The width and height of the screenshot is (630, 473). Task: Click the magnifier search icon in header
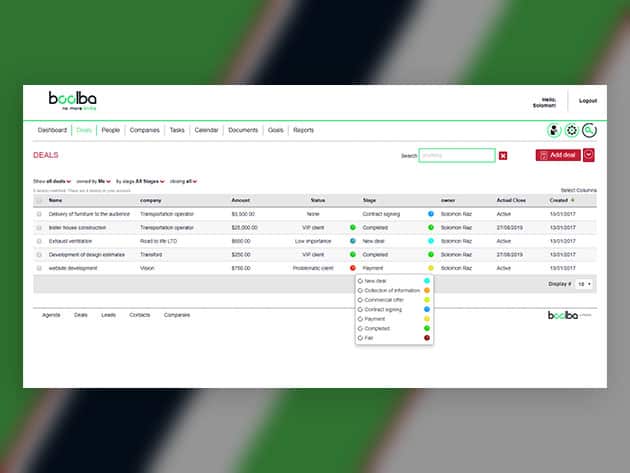(x=590, y=130)
